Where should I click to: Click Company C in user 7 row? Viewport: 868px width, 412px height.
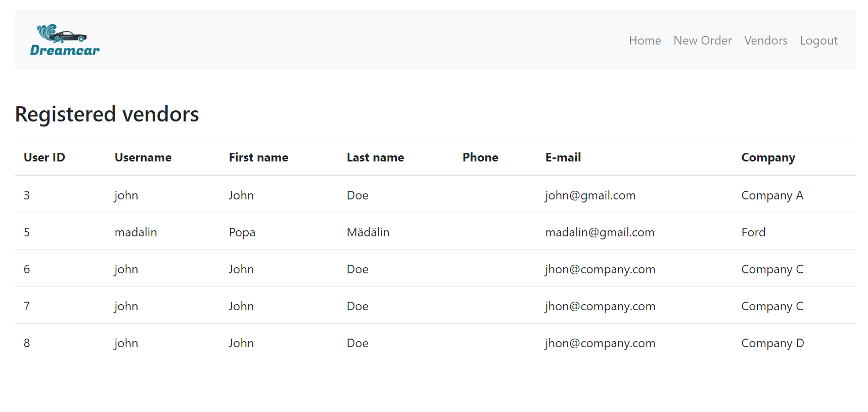(772, 306)
